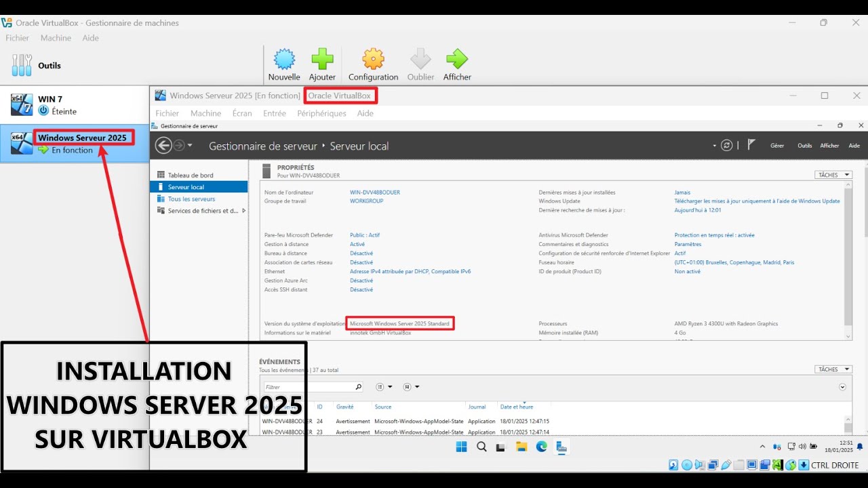Click Protection en temps réel : activée link
This screenshot has width=868, height=488.
[715, 235]
